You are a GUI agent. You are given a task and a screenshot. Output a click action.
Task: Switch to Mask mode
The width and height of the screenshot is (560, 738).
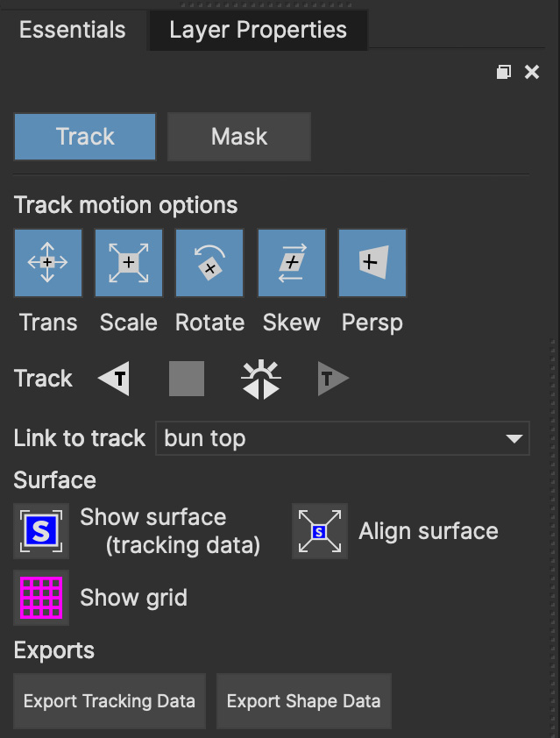pos(239,137)
